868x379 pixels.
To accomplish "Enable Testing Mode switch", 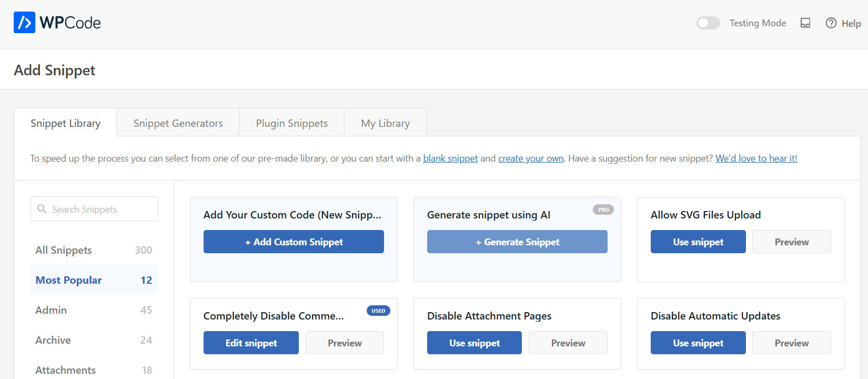I will 708,23.
